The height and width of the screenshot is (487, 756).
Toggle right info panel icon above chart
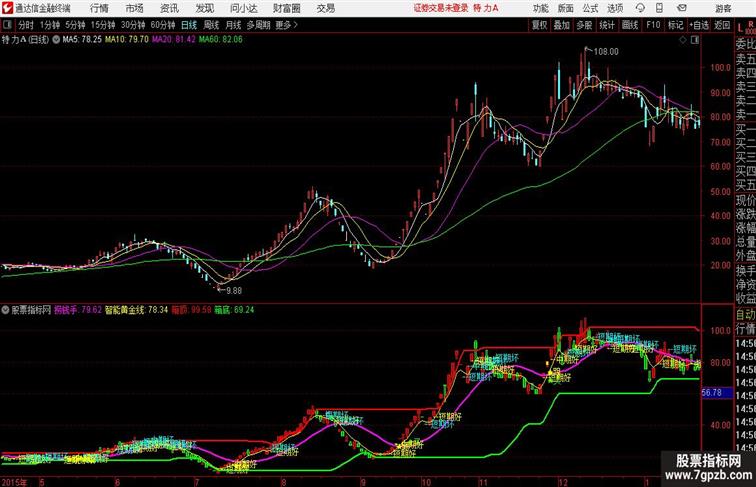[695, 41]
